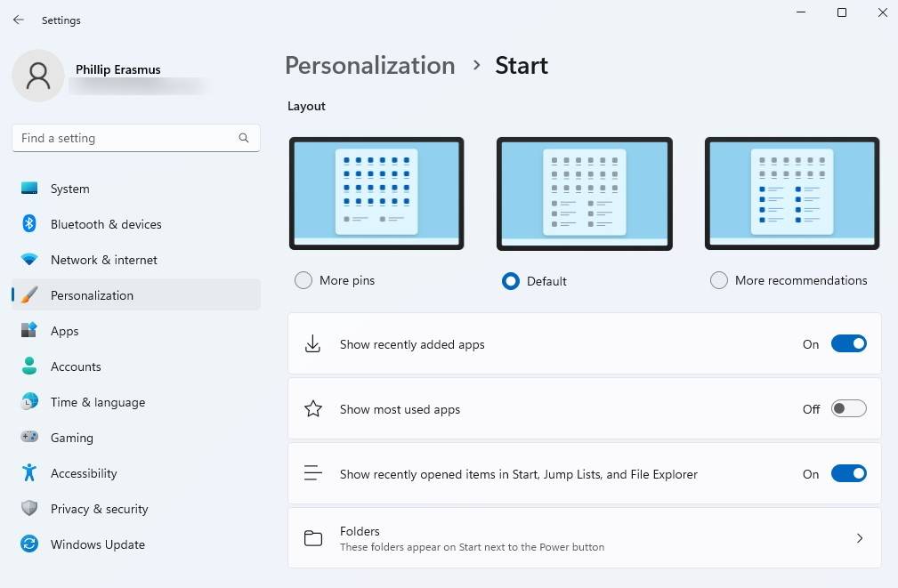Click the list icon for recently opened items
Screen dimensions: 898x588
[x=312, y=473]
